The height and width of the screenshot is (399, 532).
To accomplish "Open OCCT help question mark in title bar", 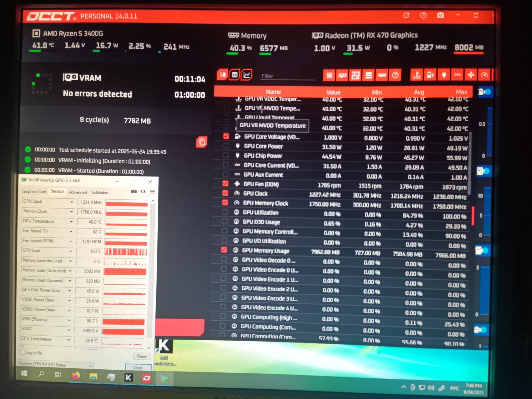I will (423, 15).
